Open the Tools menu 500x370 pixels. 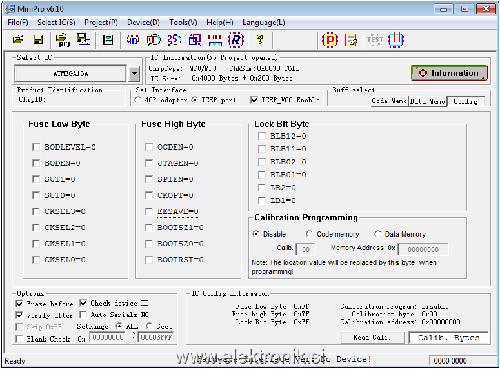[183, 22]
